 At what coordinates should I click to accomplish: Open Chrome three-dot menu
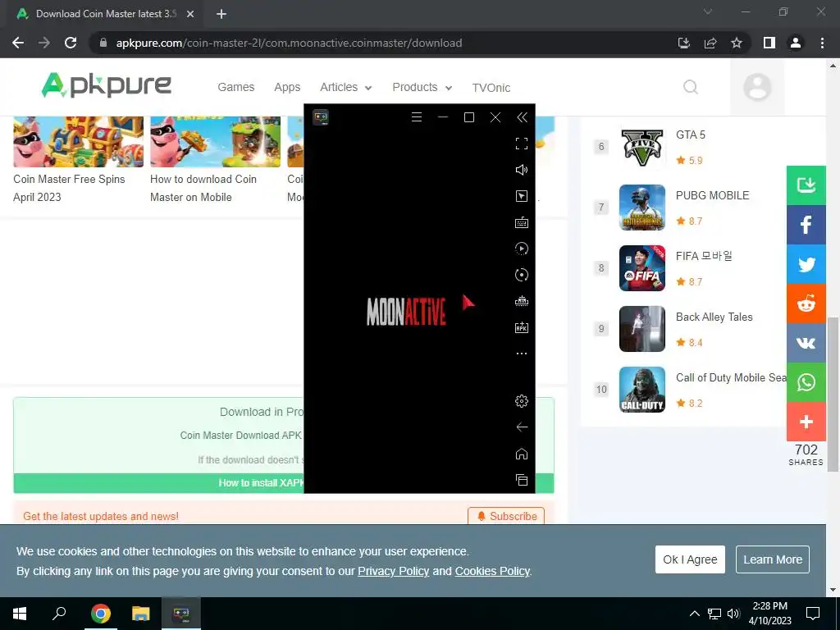822,43
